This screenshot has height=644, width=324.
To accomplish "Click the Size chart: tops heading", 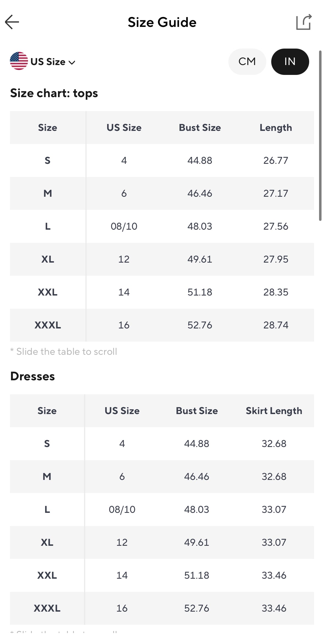I will 54,93.
